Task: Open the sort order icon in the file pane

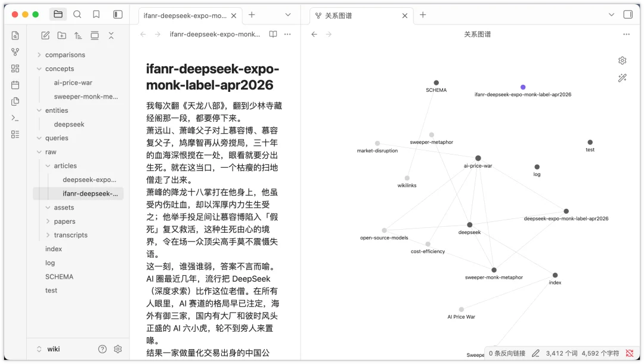Action: coord(78,35)
